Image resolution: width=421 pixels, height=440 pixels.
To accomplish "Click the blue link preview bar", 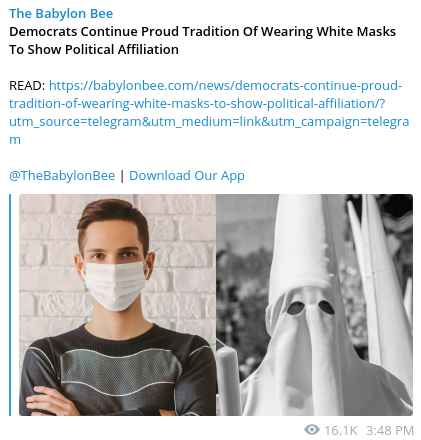I will tap(10, 305).
